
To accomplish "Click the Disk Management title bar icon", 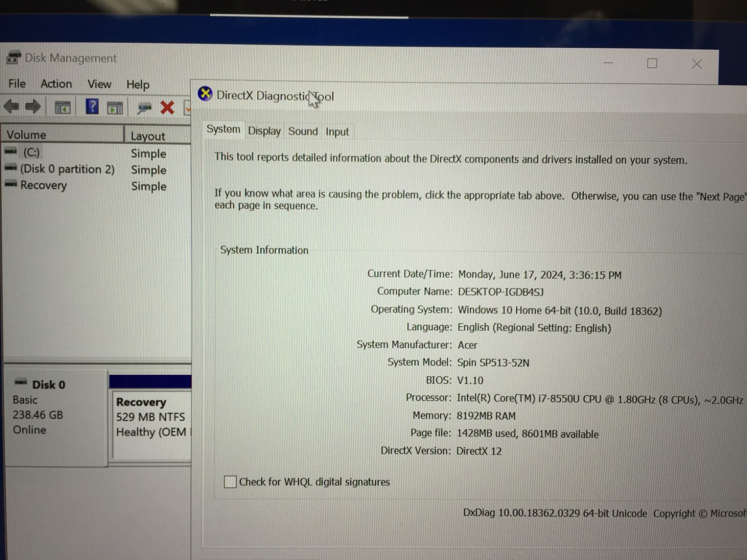I will (14, 58).
